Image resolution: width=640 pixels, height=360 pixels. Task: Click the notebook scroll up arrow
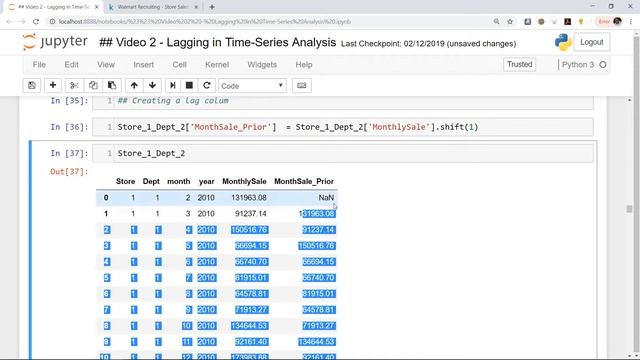click(629, 100)
